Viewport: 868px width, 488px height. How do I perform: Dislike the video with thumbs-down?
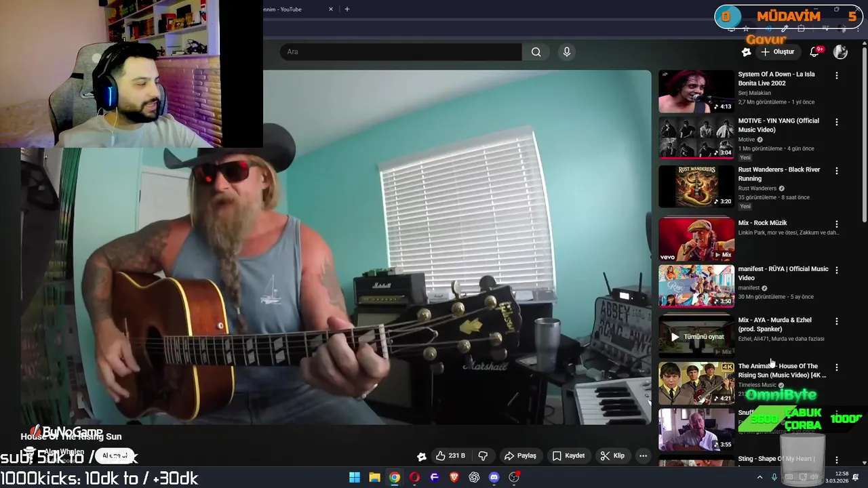click(x=483, y=455)
